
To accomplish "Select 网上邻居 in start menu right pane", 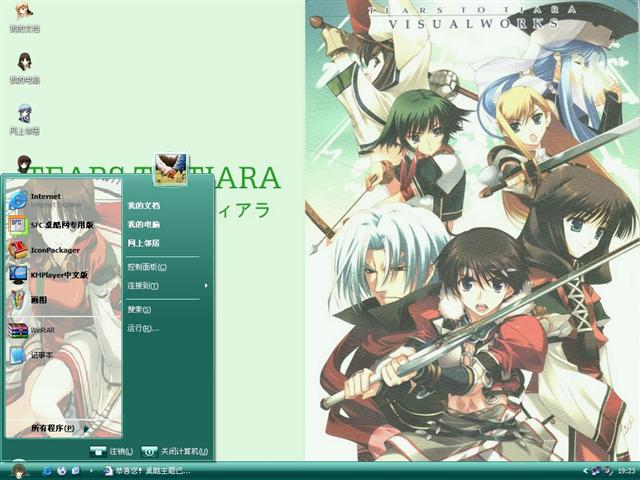I will pos(143,243).
